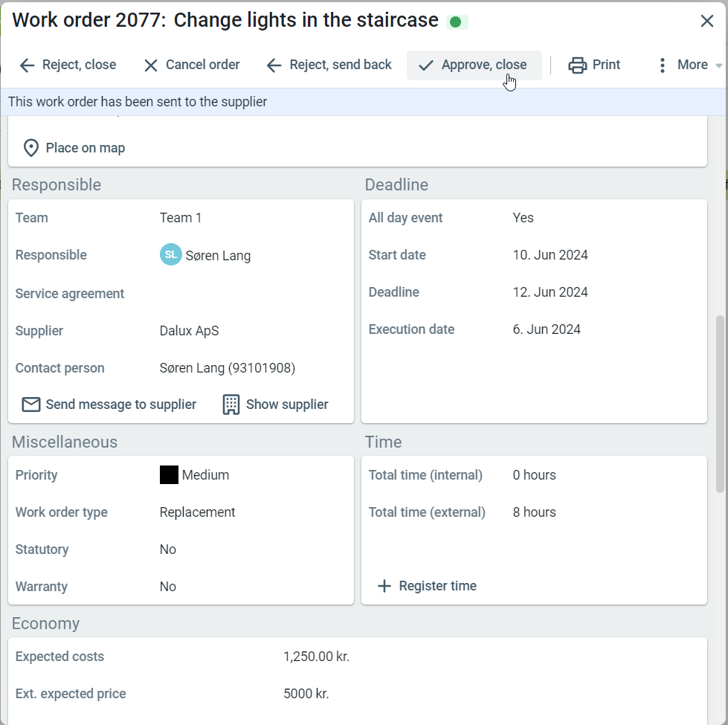The width and height of the screenshot is (728, 725).
Task: Click the map pin icon
Action: coord(30,148)
